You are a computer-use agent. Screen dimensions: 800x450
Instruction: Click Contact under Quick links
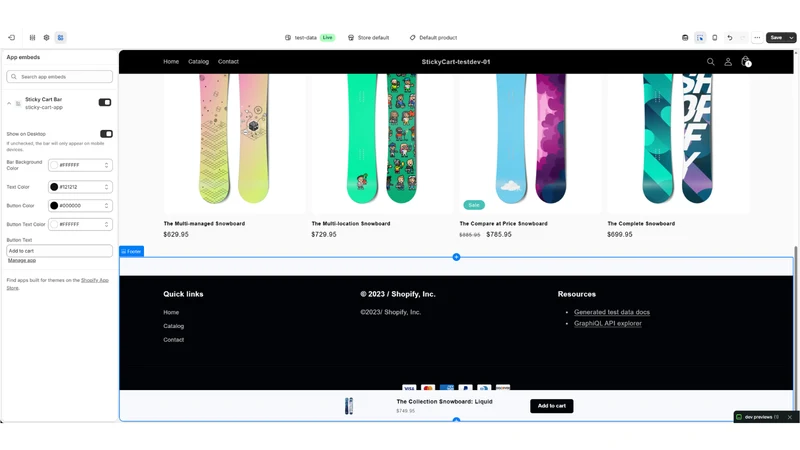[x=173, y=340]
